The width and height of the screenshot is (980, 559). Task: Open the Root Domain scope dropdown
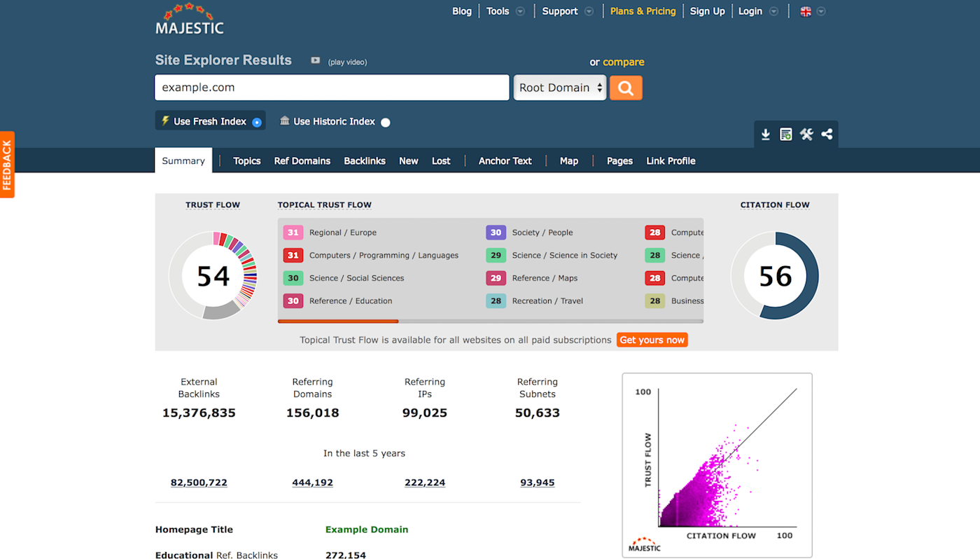560,88
